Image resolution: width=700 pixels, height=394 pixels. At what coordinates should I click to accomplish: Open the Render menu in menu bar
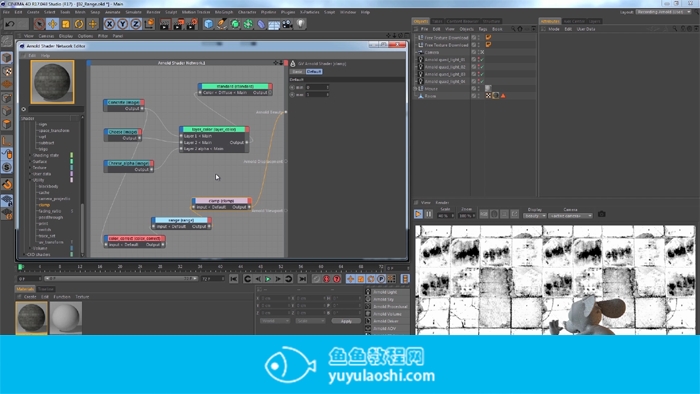click(x=153, y=12)
